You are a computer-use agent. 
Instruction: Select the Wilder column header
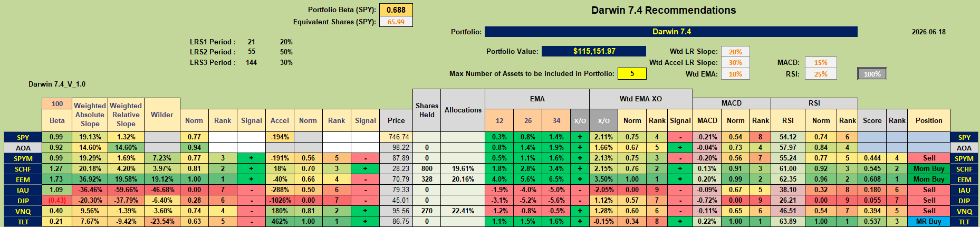(162, 115)
